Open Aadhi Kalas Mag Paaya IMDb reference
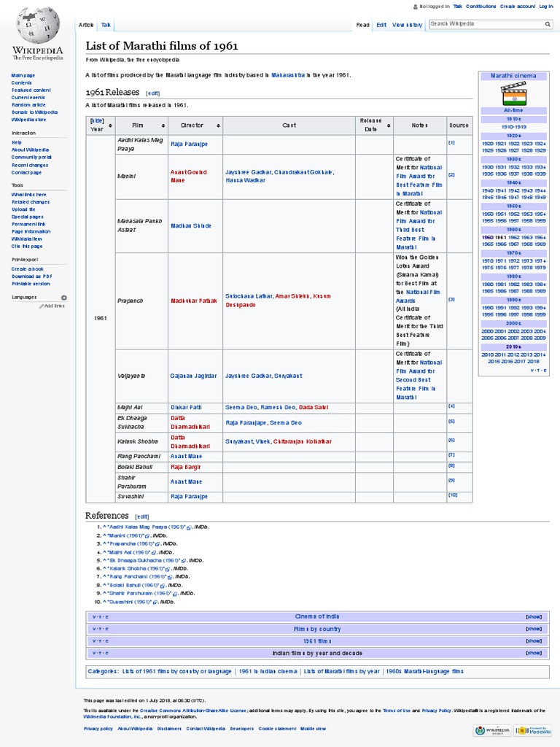This screenshot has height=747, width=560. 147,527
